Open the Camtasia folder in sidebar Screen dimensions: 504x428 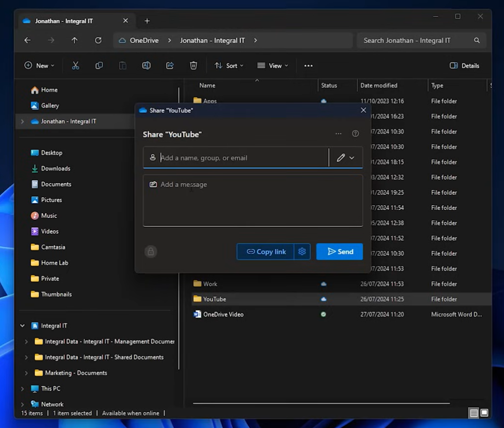48,247
